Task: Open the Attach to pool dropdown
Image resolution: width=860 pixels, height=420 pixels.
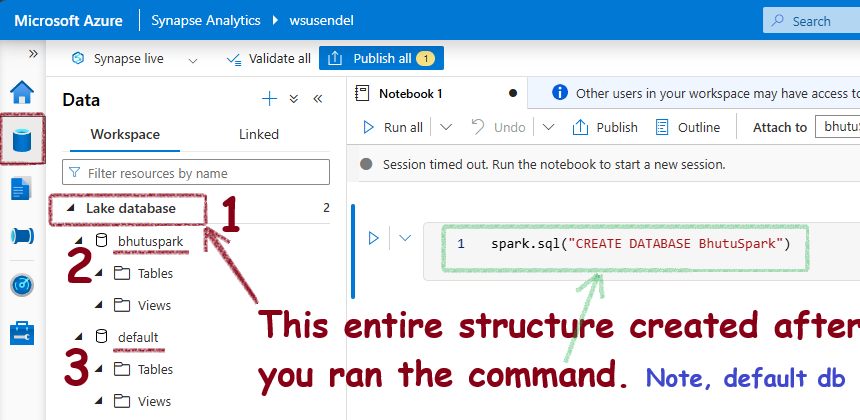Action: pos(838,127)
